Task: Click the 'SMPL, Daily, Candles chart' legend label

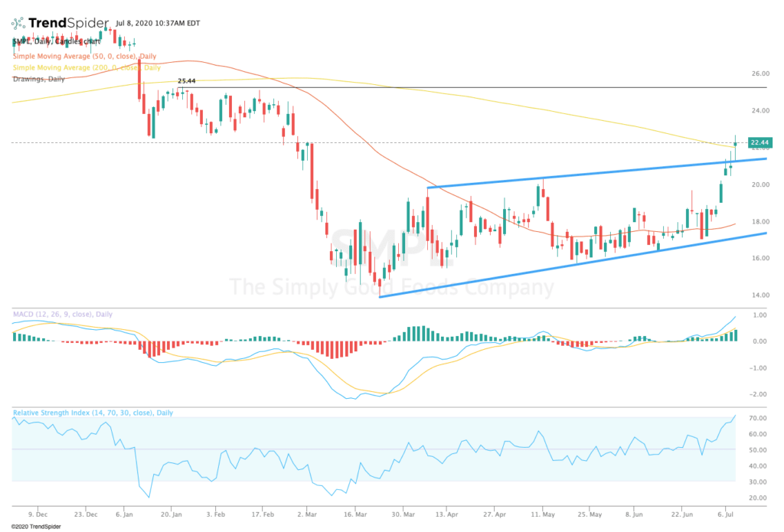Action: click(57, 41)
